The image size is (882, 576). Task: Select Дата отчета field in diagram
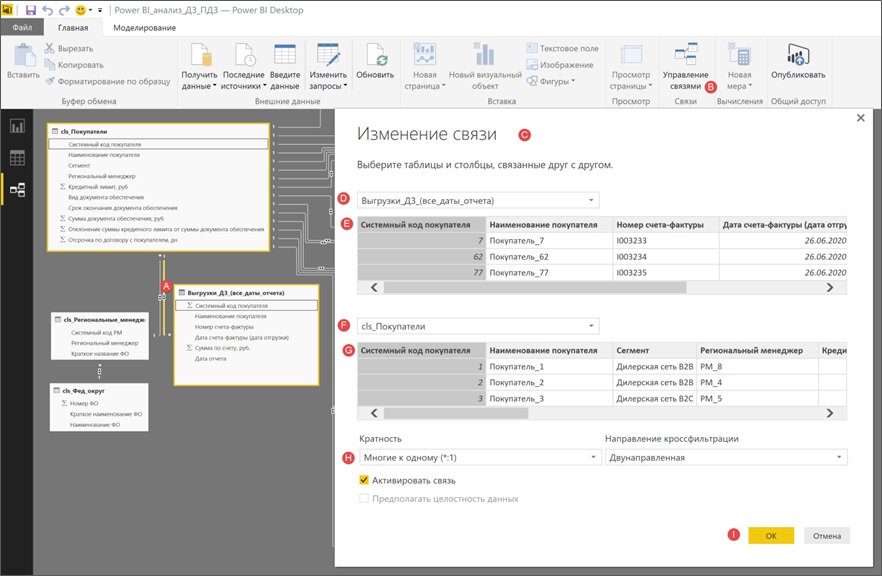click(211, 358)
